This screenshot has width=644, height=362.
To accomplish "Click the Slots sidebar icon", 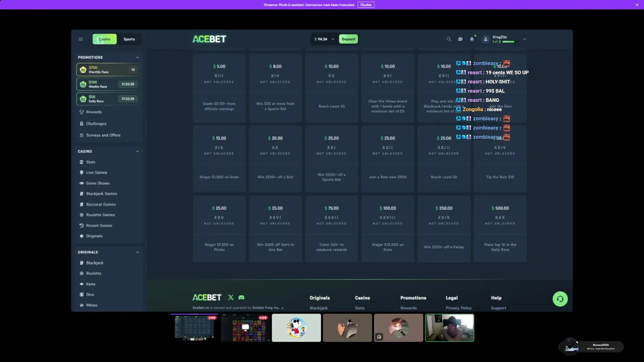I will point(82,162).
